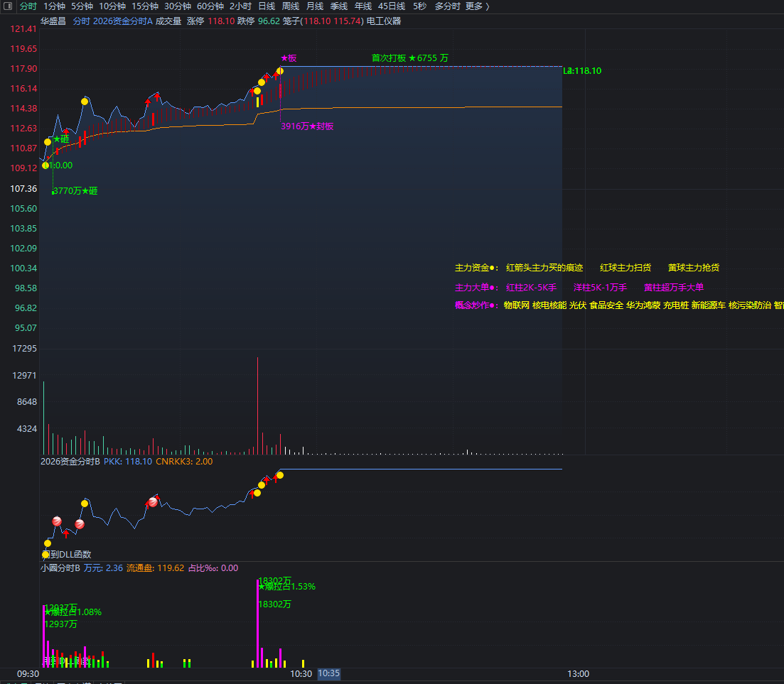Open the 电工仪器 sector link
The height and width of the screenshot is (684, 784).
[x=384, y=21]
